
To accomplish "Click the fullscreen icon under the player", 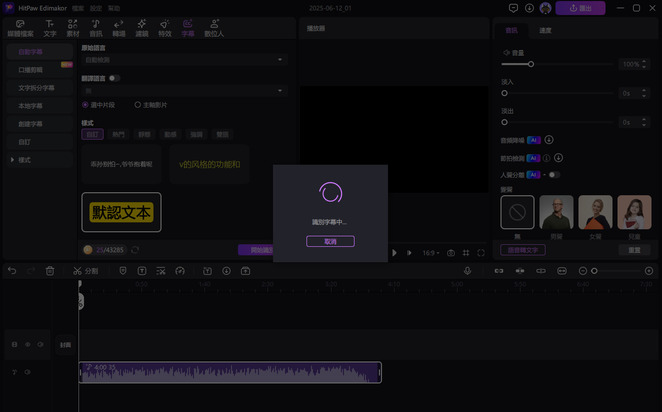I will (481, 253).
